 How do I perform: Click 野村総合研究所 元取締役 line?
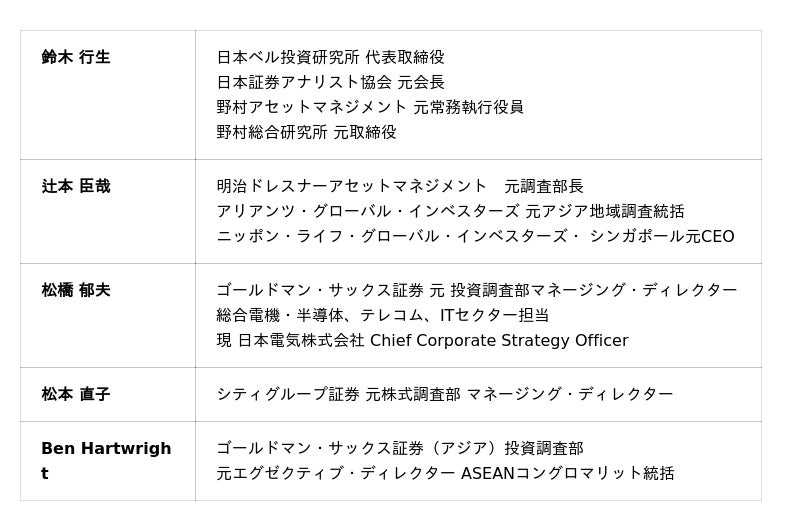click(x=306, y=132)
